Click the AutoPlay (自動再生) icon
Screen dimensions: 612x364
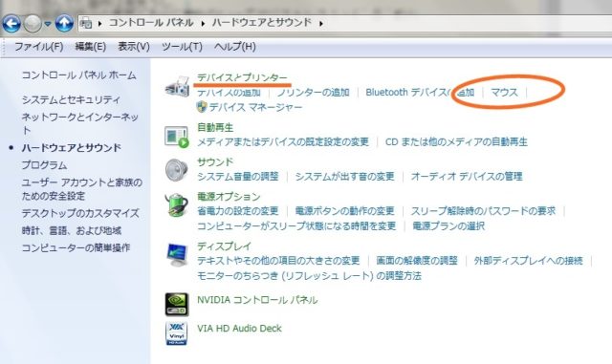[x=177, y=137]
